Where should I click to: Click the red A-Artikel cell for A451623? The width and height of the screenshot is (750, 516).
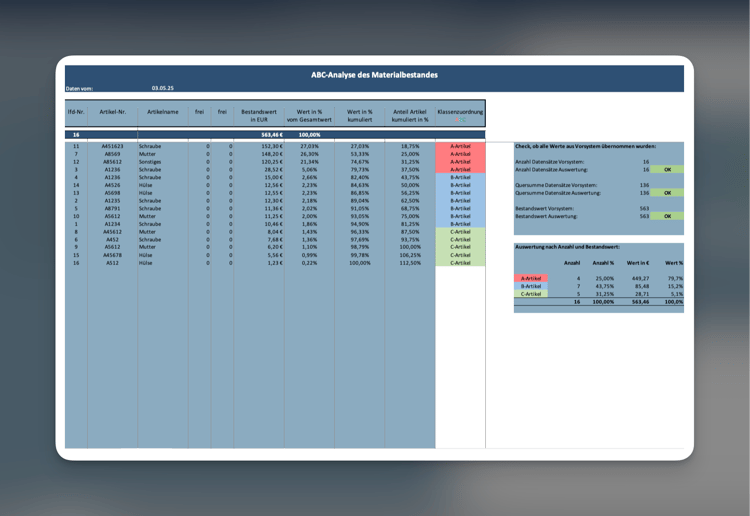click(x=460, y=146)
